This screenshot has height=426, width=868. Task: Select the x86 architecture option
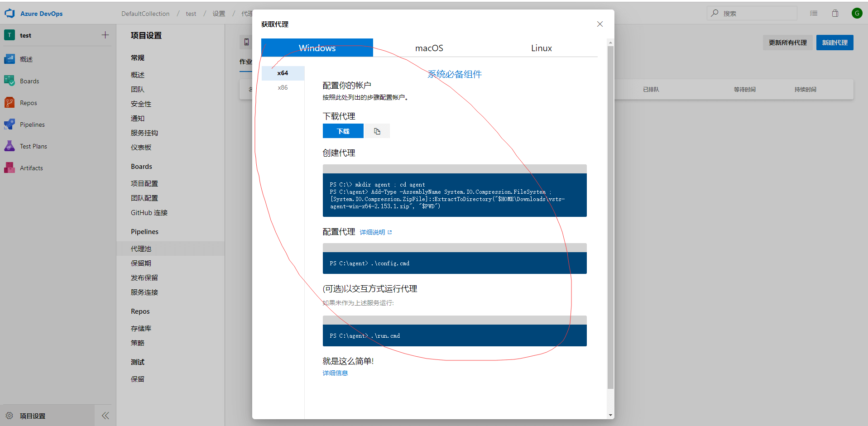coord(283,87)
